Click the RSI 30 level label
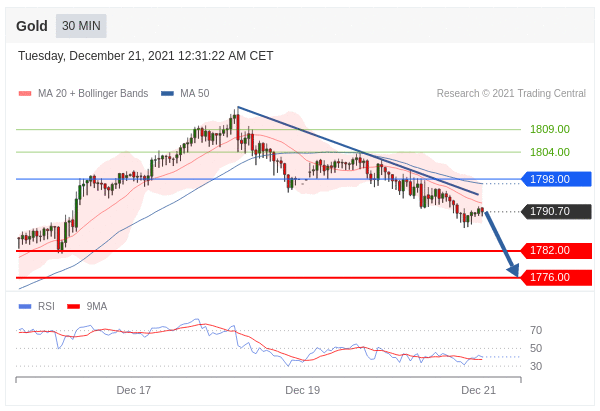Viewport: 600px width, 411px height. coord(536,366)
